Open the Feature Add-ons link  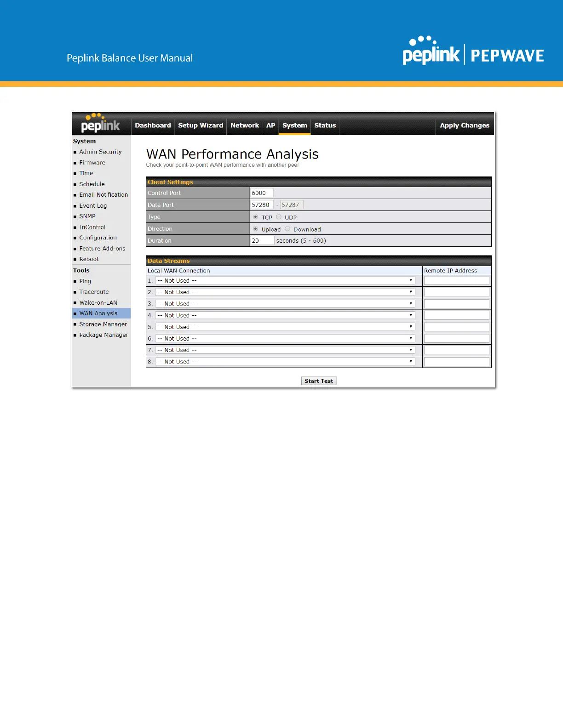click(102, 249)
